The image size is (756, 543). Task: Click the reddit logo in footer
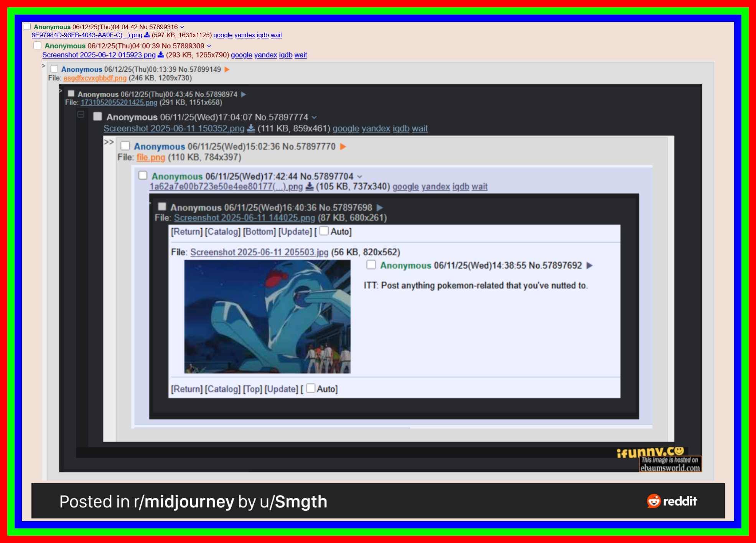672,501
